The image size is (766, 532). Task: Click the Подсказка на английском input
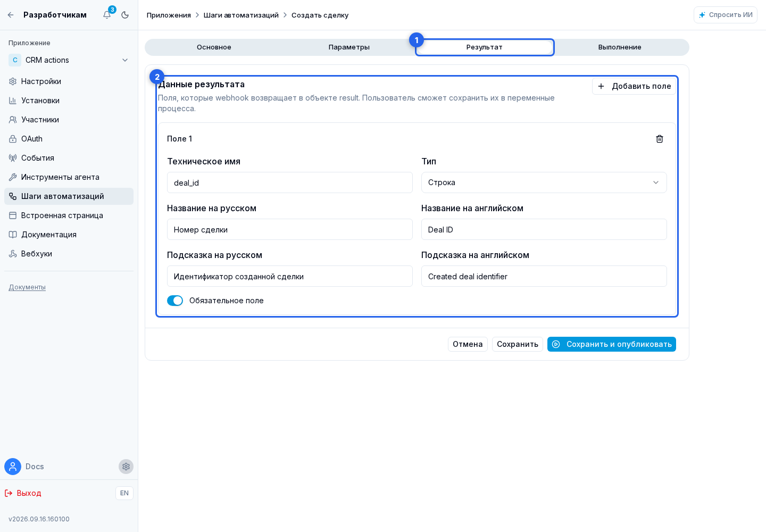click(x=544, y=276)
